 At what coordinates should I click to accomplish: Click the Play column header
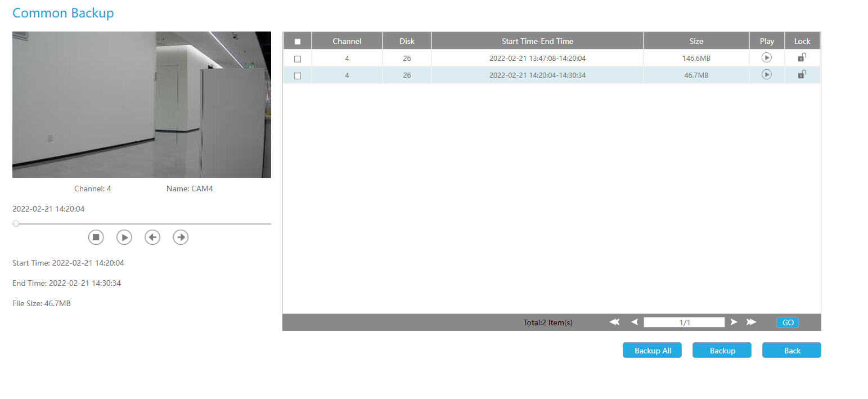767,41
